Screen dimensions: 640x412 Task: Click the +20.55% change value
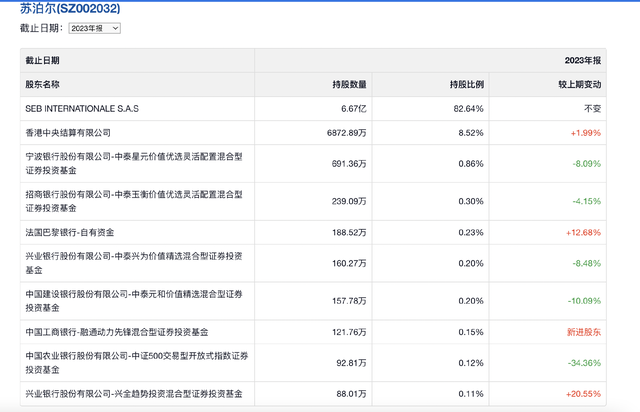point(583,394)
